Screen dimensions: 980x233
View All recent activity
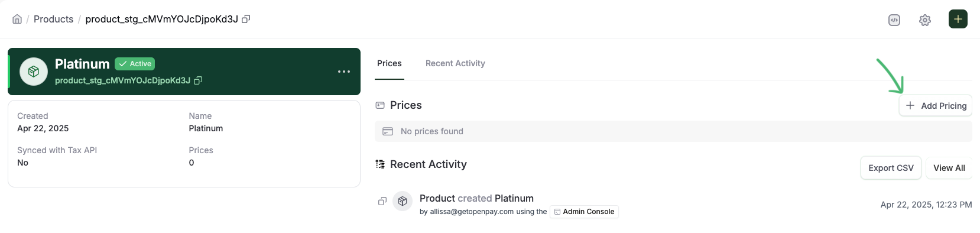click(x=949, y=168)
